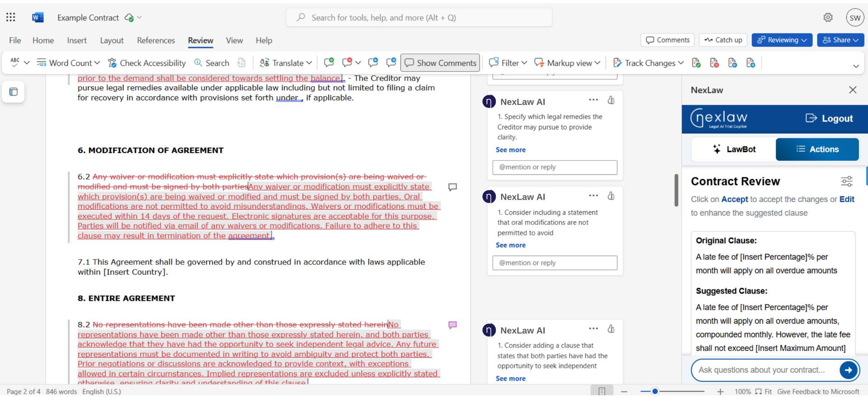Viewport: 868px width, 397px height.
Task: Click See more on second NexLaw comment
Action: [510, 245]
